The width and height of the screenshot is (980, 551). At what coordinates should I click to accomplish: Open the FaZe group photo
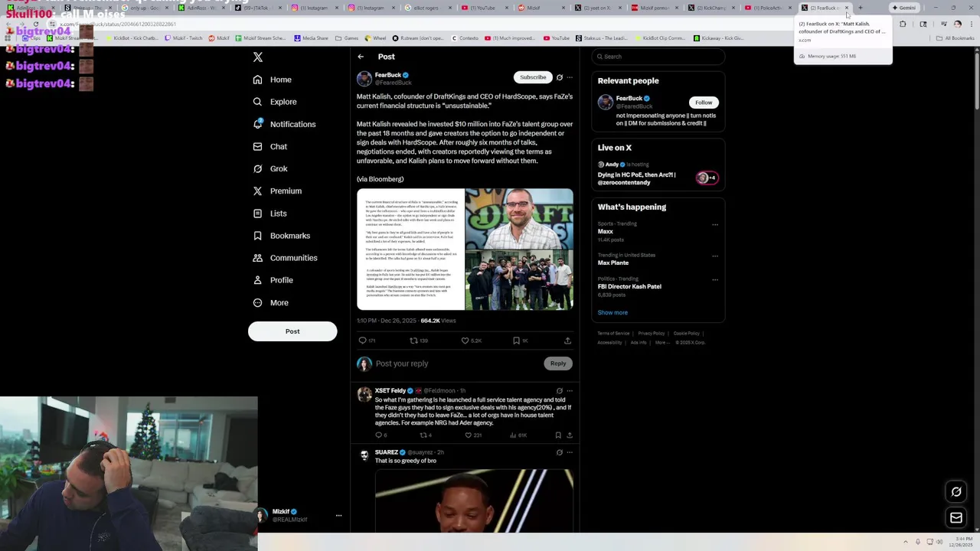point(519,279)
